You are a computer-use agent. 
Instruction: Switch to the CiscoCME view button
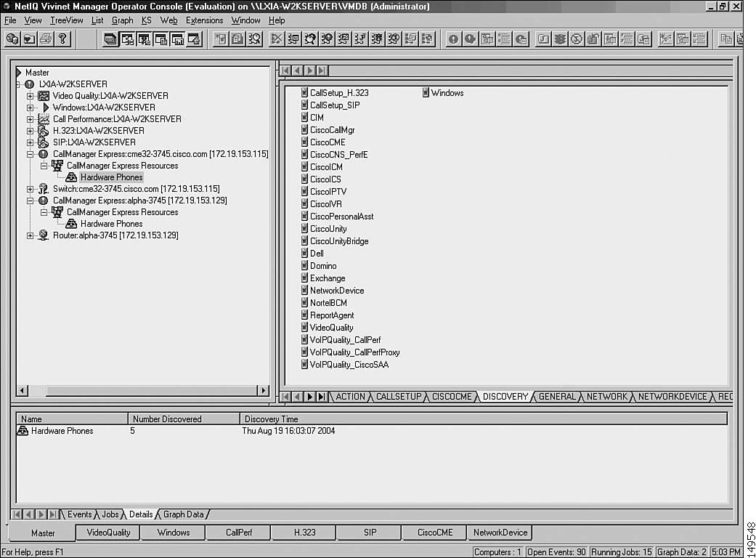(435, 533)
